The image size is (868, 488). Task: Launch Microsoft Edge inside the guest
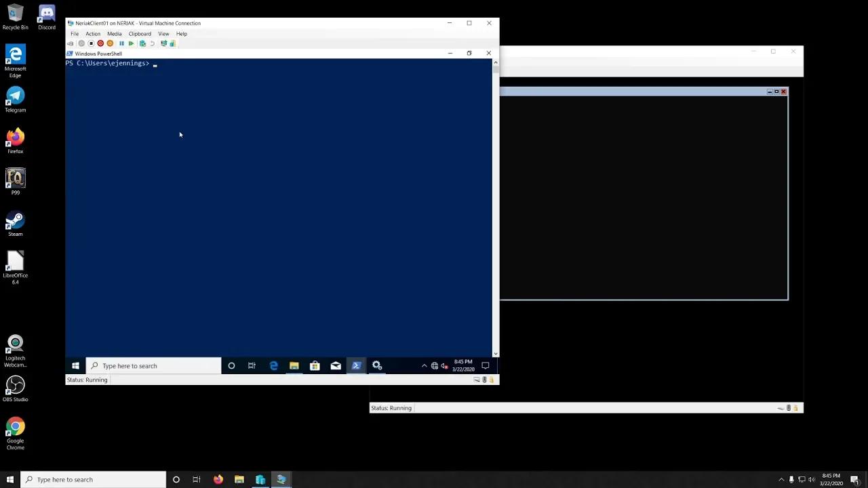click(x=273, y=366)
